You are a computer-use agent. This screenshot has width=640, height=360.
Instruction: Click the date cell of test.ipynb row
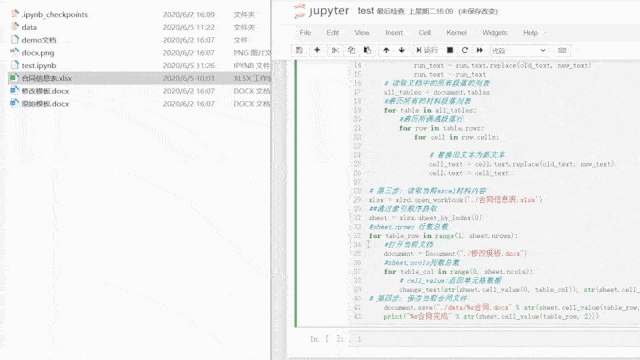coord(189,65)
